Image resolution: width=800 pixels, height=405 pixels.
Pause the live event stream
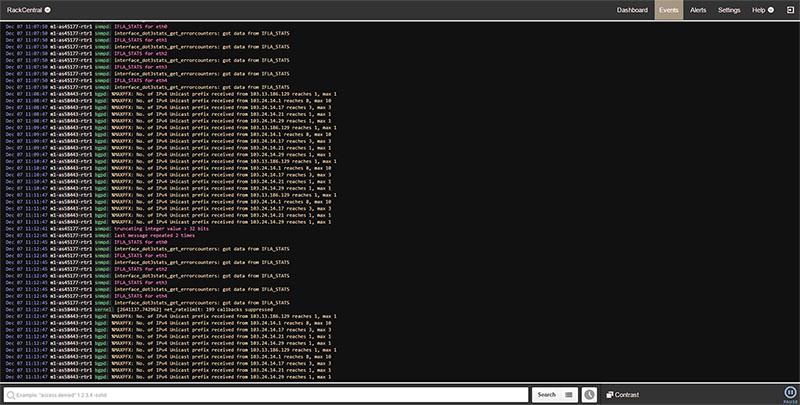790,393
